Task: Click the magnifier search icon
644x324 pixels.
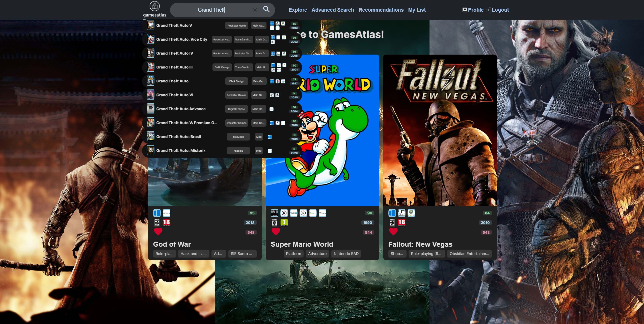Action: click(x=266, y=9)
